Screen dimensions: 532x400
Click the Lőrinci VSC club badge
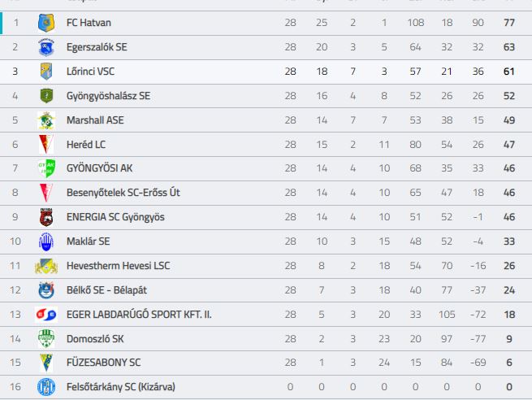[x=46, y=72]
